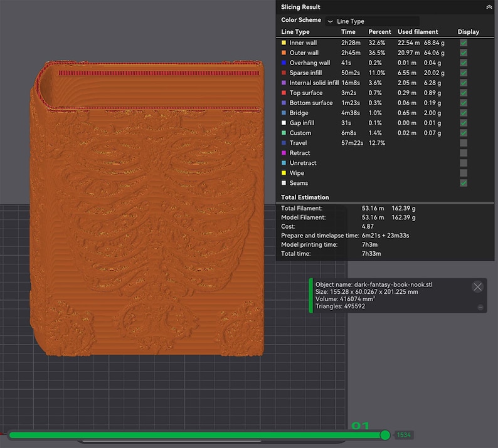Viewport: 498px width, 448px height.
Task: Click the Travel color swatch
Action: [283, 143]
